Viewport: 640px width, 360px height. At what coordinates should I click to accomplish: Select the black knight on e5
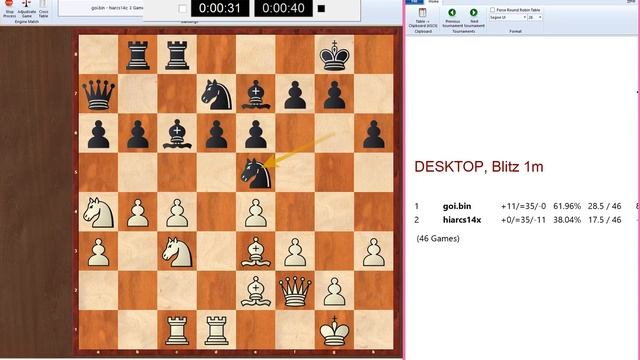tap(256, 173)
